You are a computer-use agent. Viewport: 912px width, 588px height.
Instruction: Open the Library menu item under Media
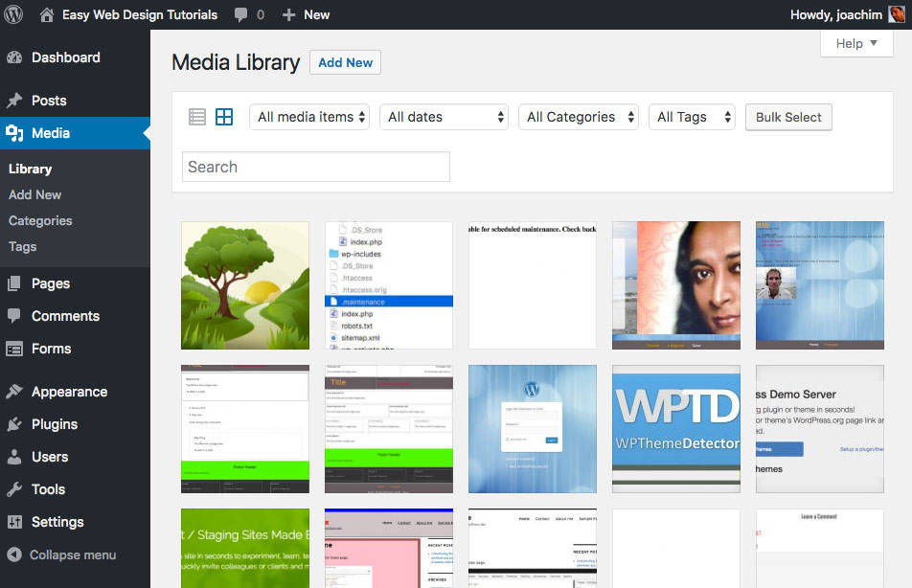pos(30,169)
